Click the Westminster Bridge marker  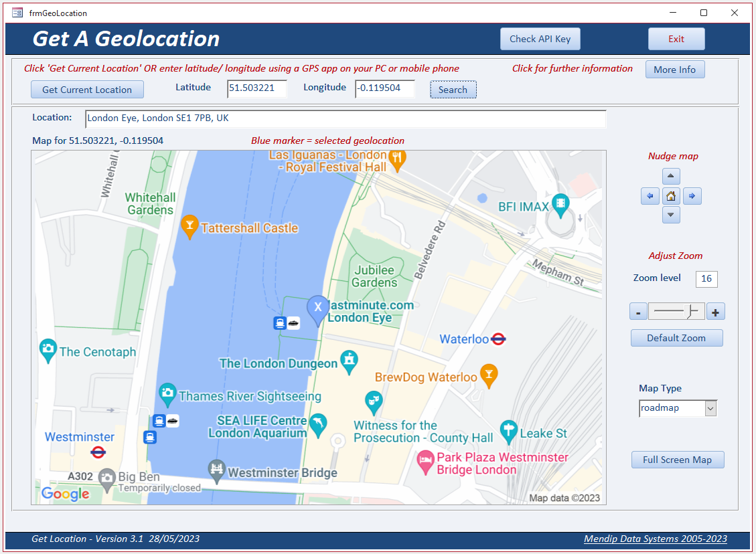(x=216, y=470)
